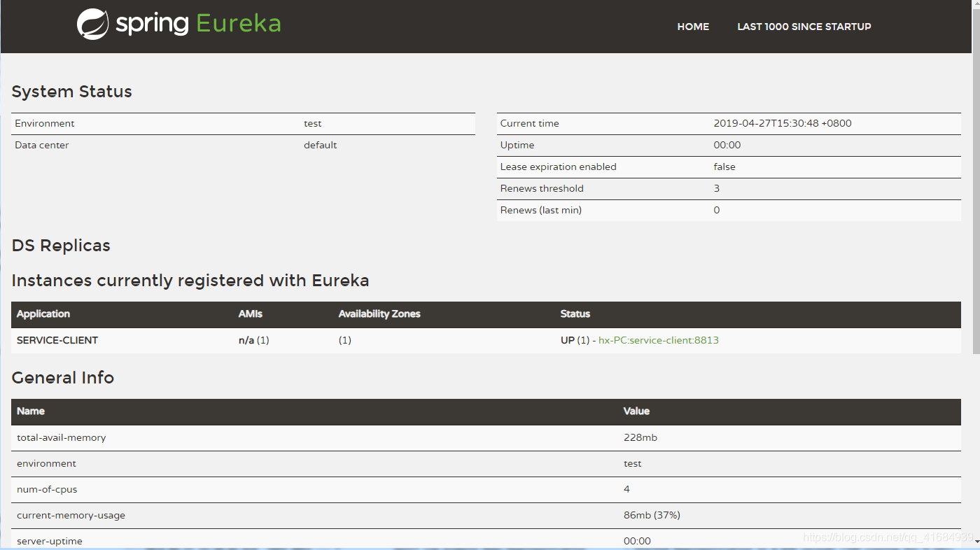Select the Current time label
The height and width of the screenshot is (550, 980).
tap(530, 123)
